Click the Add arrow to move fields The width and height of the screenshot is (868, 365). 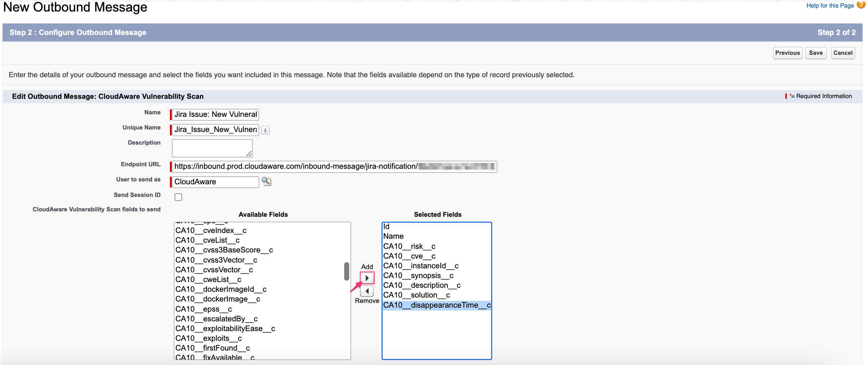click(x=367, y=278)
